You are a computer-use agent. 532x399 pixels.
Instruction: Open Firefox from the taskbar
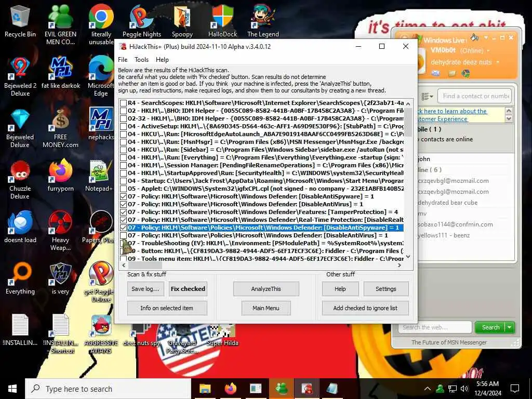coord(230,389)
